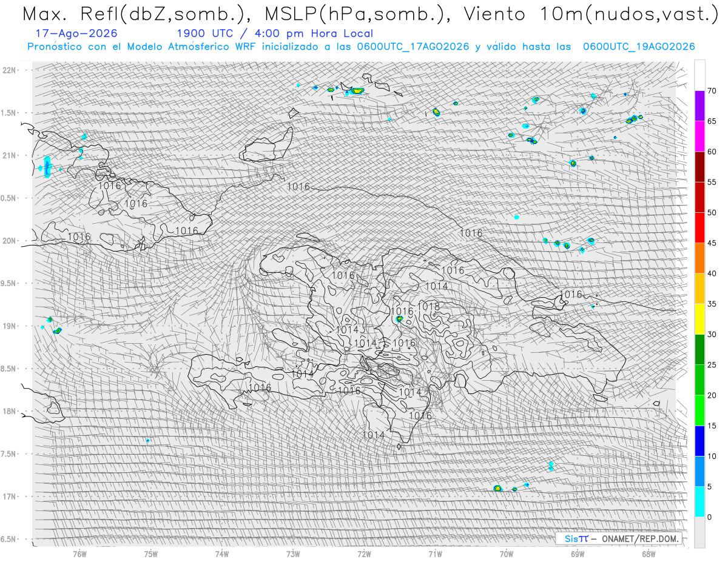Select the '69W' longitude label
The height and width of the screenshot is (562, 728).
coord(578,554)
